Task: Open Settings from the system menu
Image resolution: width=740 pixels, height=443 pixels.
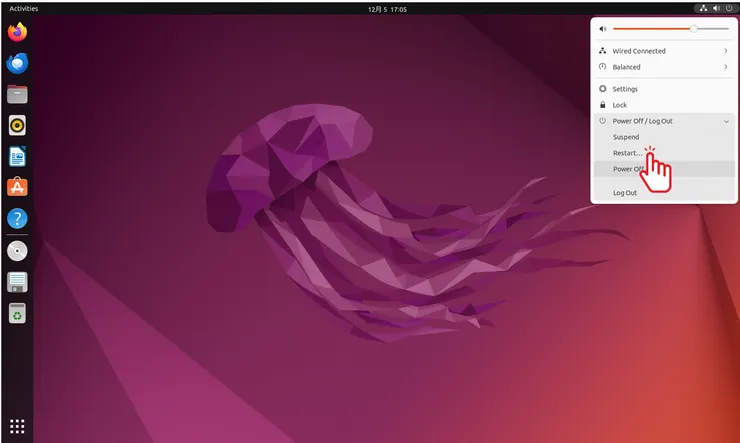Action: click(625, 89)
